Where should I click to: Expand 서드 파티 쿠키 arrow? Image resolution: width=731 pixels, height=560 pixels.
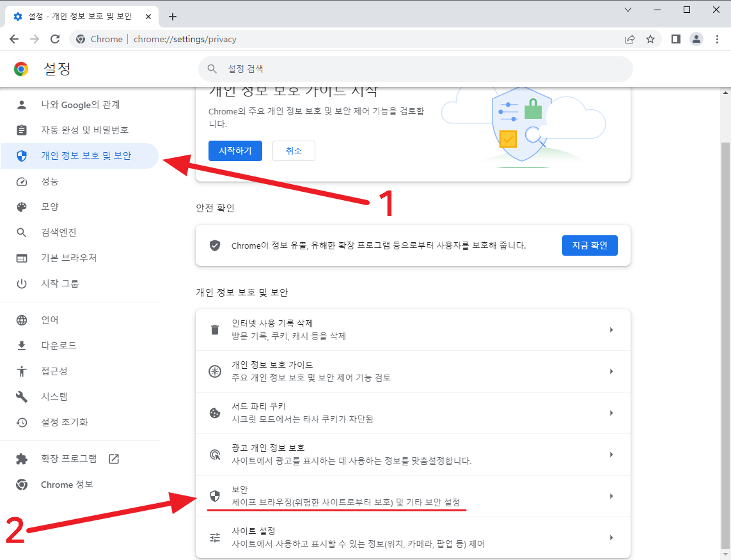pos(611,413)
